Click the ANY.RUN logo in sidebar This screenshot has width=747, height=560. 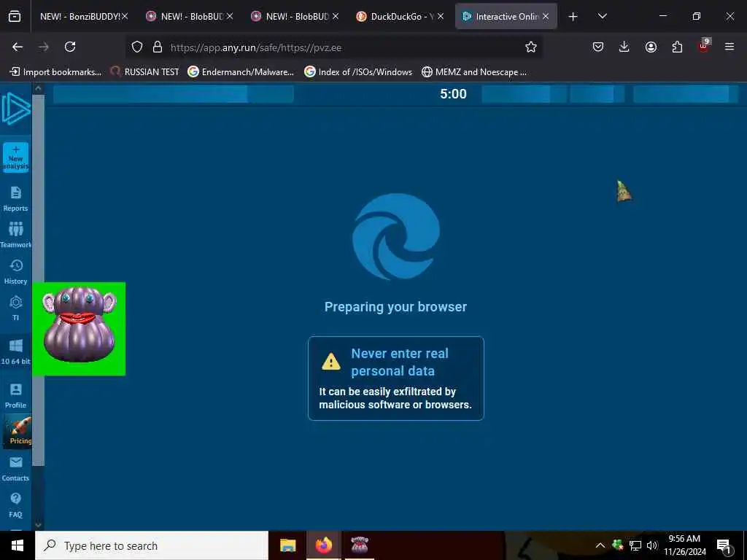[x=16, y=109]
